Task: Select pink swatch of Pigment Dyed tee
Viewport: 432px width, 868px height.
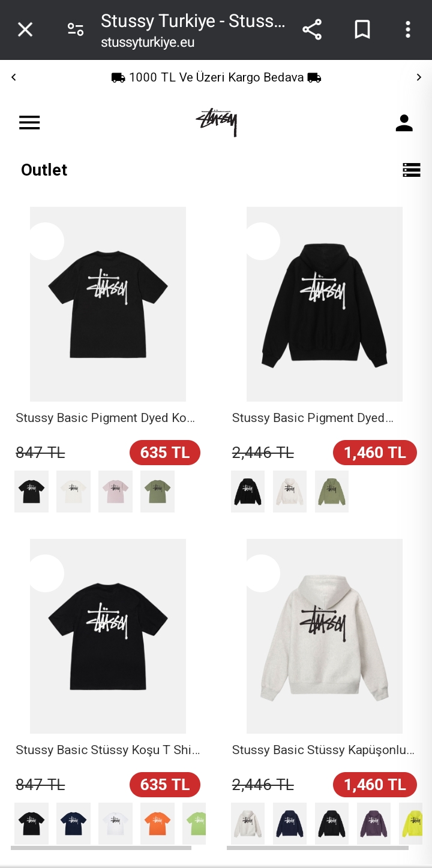Action: point(115,492)
